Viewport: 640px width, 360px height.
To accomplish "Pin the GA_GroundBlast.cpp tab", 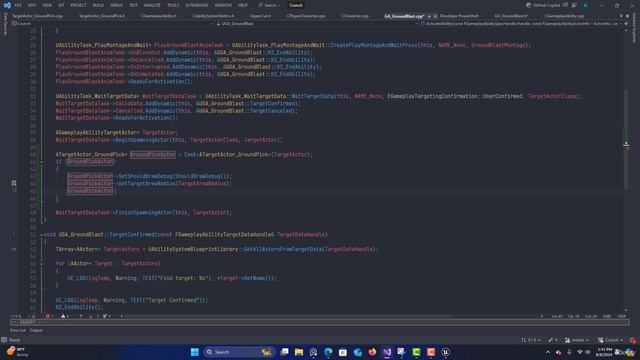I will pos(429,16).
